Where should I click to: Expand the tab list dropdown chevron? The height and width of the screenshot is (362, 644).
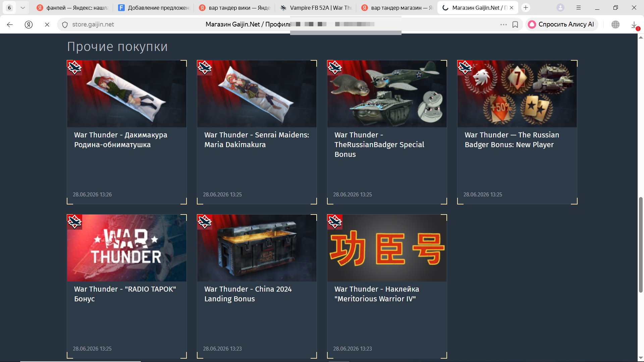[x=22, y=7]
